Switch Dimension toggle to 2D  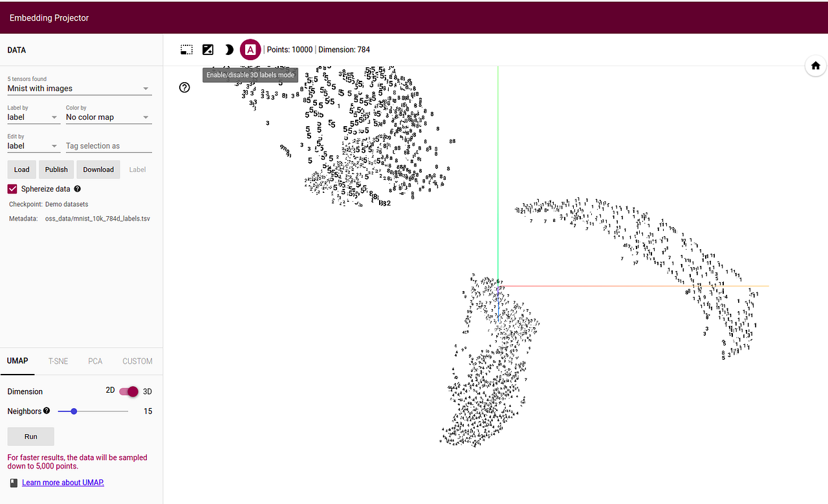109,391
